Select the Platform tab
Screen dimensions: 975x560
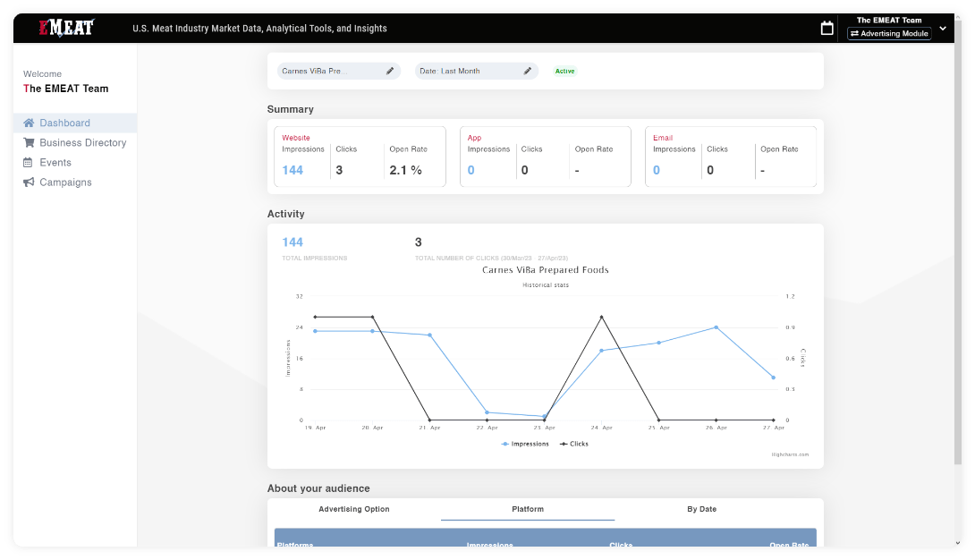(x=527, y=509)
